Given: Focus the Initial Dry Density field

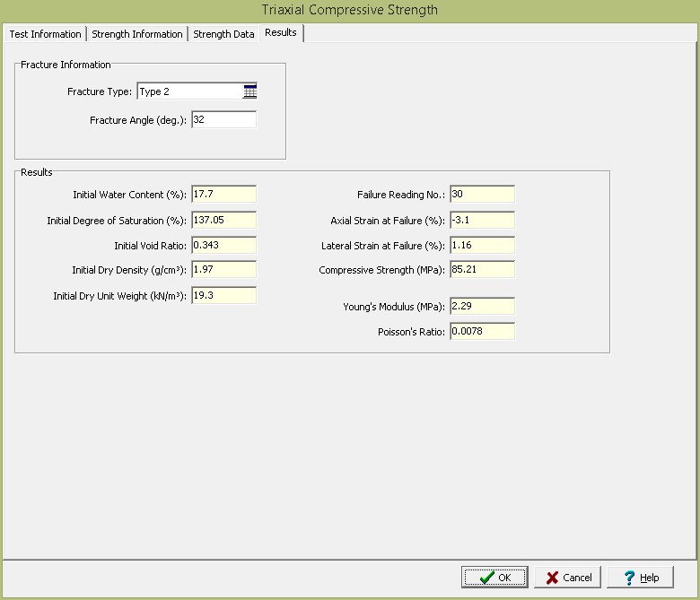Looking at the screenshot, I should pyautogui.click(x=223, y=270).
